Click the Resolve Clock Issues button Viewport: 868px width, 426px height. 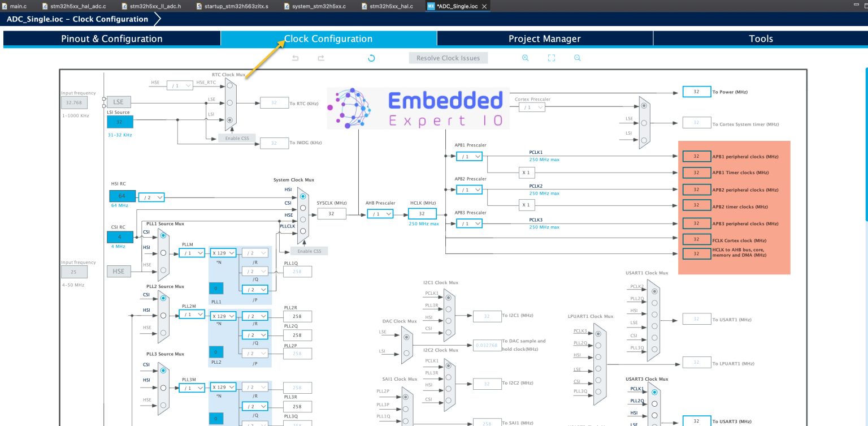[x=448, y=58]
